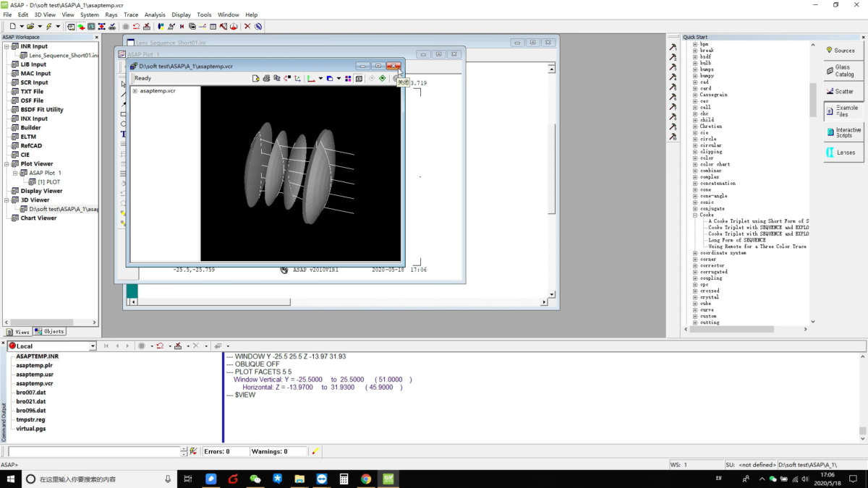Viewport: 868px width, 488px height.
Task: Select the BSDF Fit Utility item
Action: coord(42,110)
